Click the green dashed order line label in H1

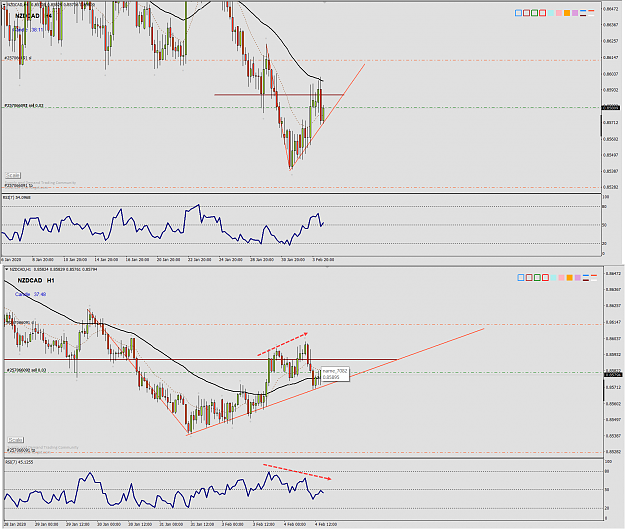pos(26,371)
